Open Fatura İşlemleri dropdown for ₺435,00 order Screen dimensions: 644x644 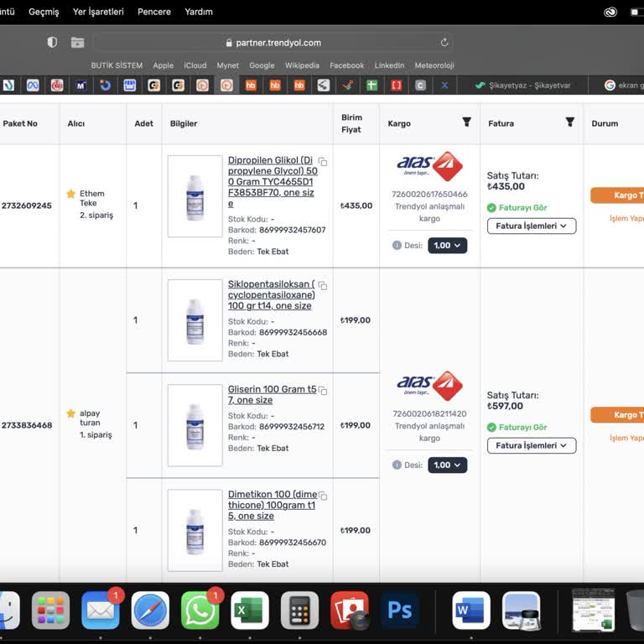pos(532,226)
